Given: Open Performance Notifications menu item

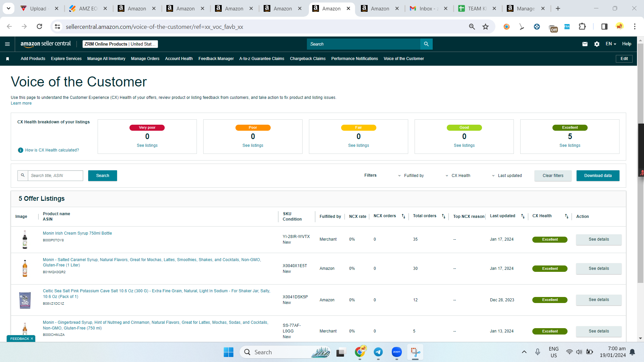Looking at the screenshot, I should [x=355, y=59].
